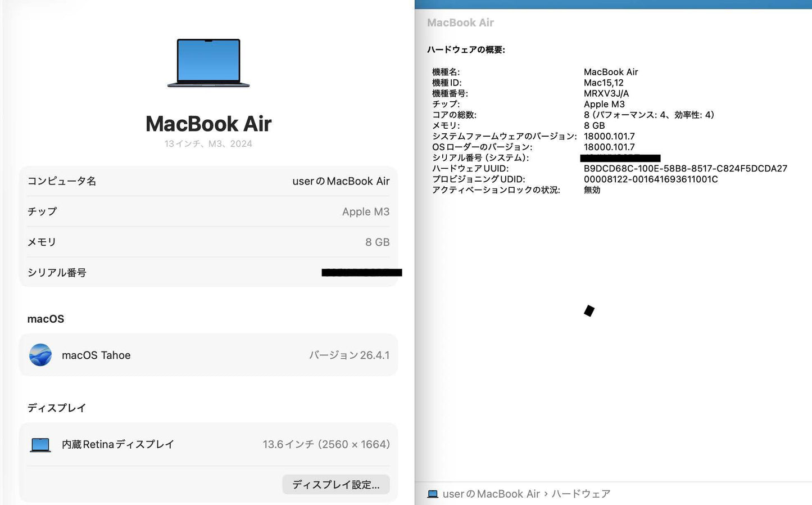Click the チップ row value Apple M3
The width and height of the screenshot is (812, 505).
coord(366,211)
